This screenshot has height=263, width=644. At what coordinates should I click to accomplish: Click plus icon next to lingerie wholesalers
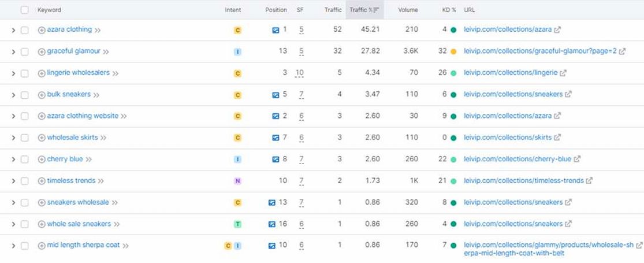coord(42,73)
